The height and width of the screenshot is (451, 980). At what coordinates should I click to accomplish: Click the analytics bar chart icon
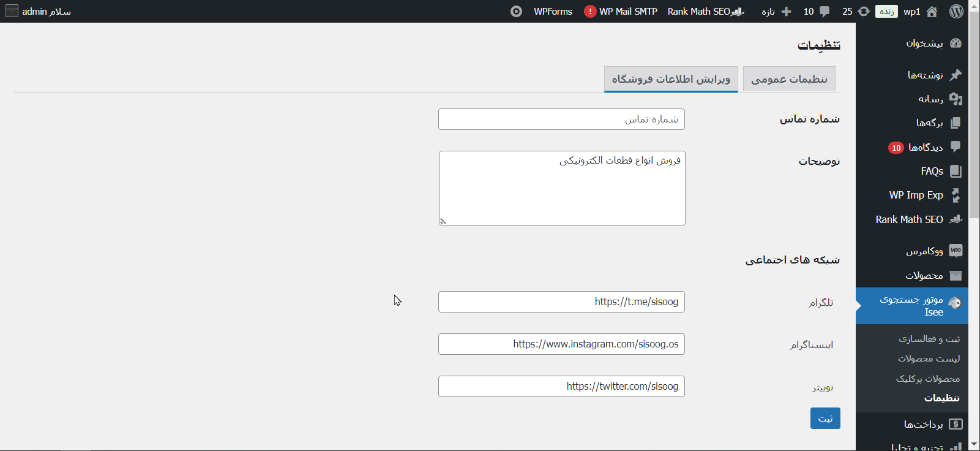(956, 447)
